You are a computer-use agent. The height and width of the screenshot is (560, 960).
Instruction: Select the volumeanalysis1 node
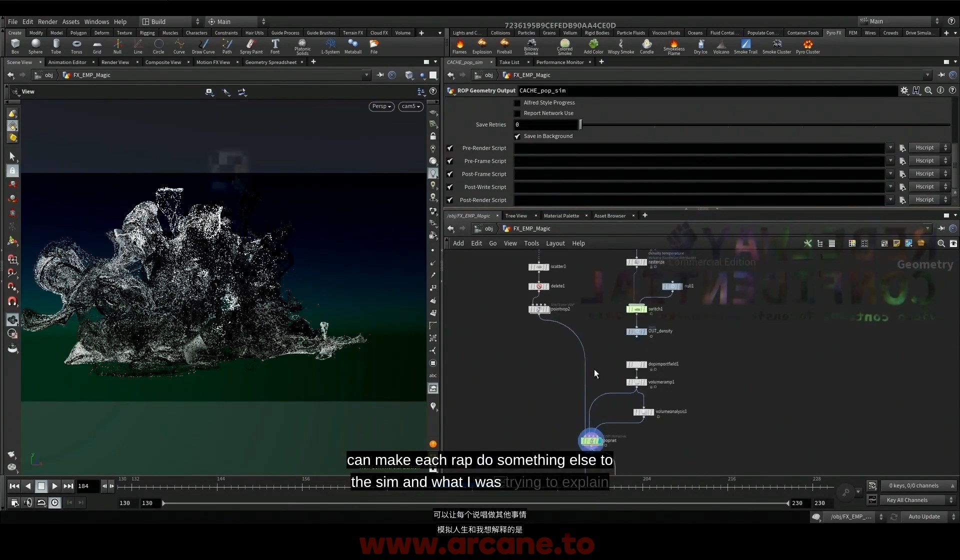coord(643,412)
